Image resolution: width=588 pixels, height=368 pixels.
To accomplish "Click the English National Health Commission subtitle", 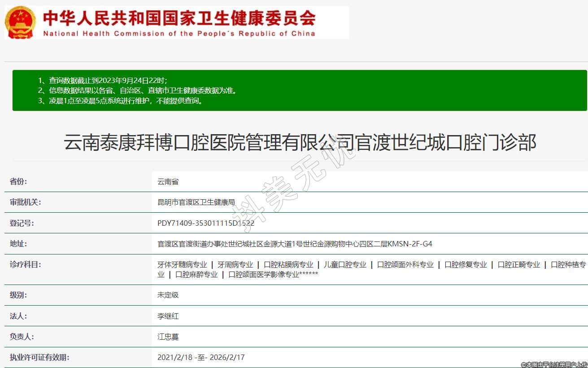I will click(179, 34).
